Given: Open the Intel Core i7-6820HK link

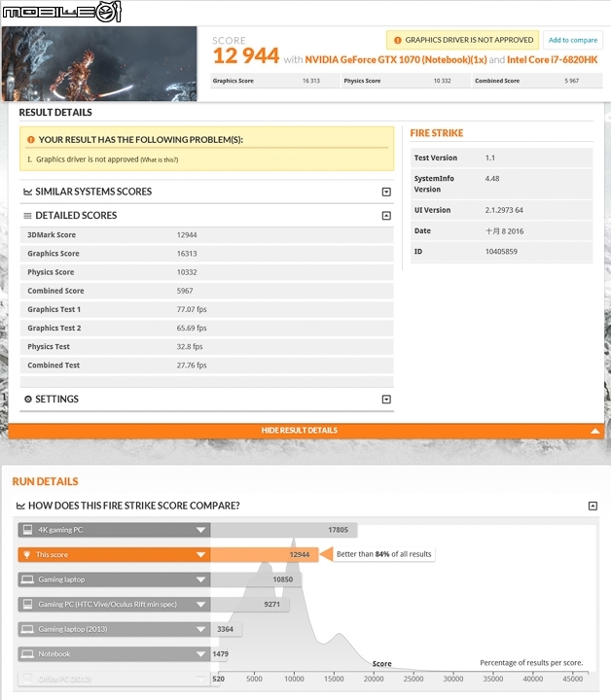Looking at the screenshot, I should pos(552,60).
